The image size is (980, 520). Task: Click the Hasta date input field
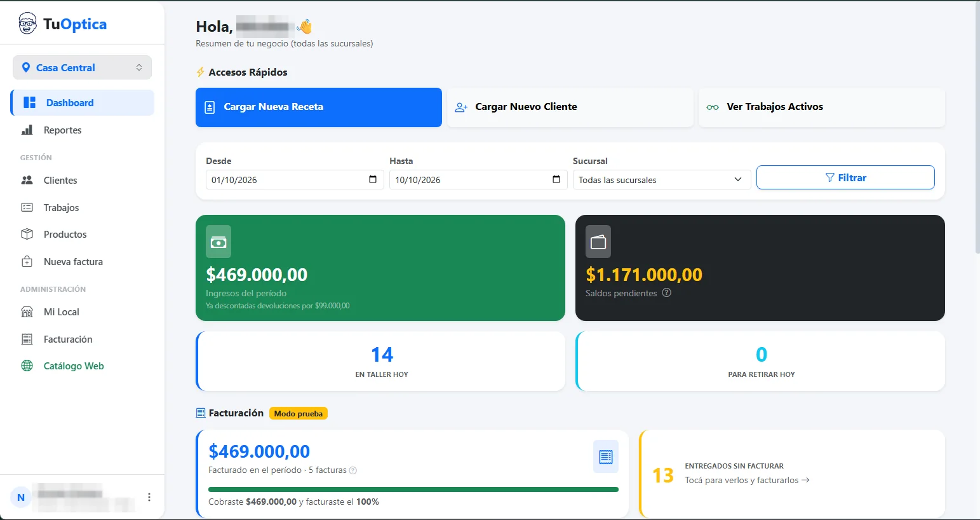tap(478, 179)
